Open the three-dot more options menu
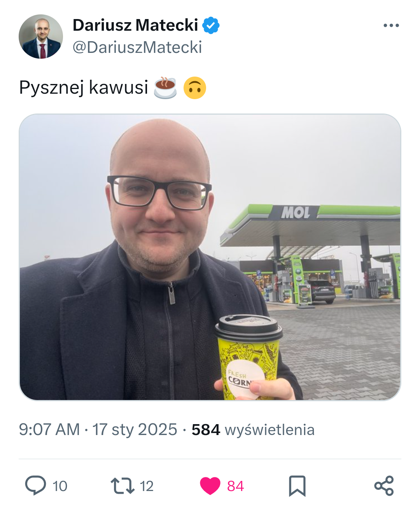 pyautogui.click(x=391, y=26)
